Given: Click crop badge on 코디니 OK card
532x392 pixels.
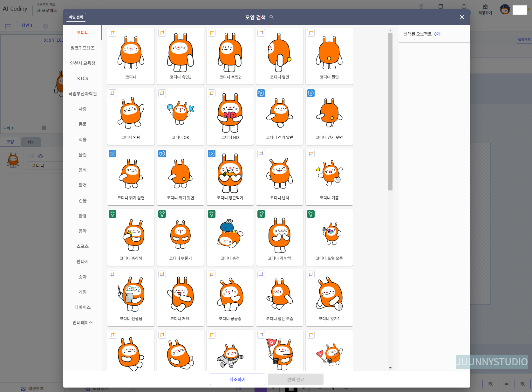Looking at the screenshot, I should pos(162,93).
